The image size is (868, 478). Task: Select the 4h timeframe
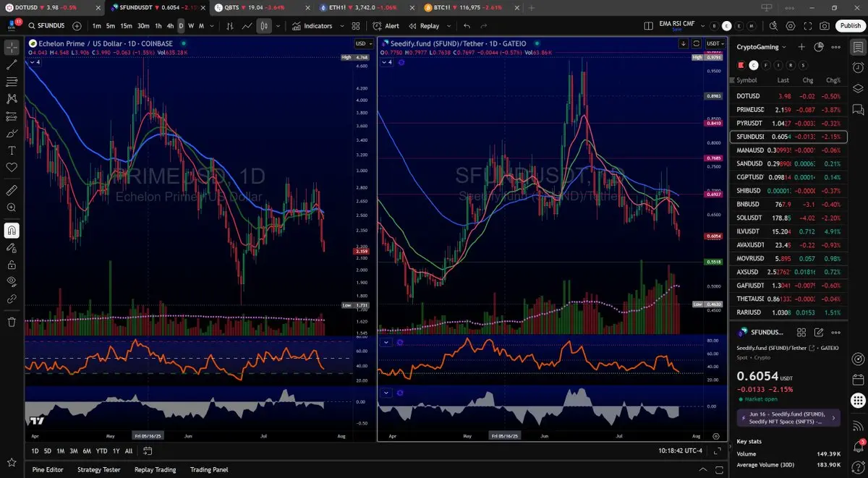(x=171, y=26)
